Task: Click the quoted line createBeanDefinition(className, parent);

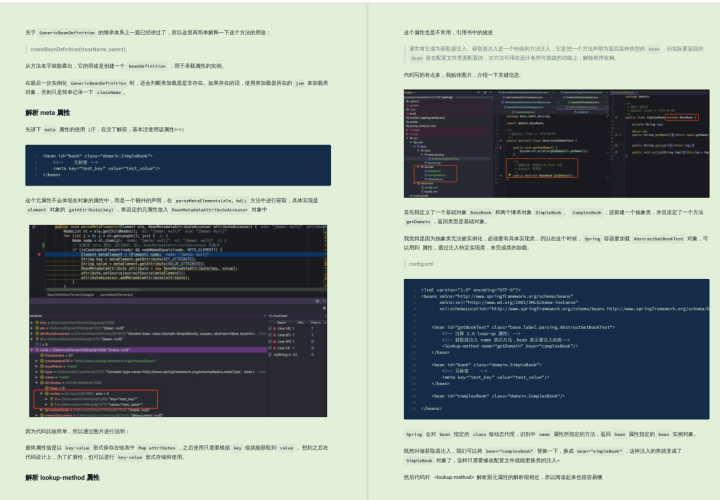Action: coord(79,49)
